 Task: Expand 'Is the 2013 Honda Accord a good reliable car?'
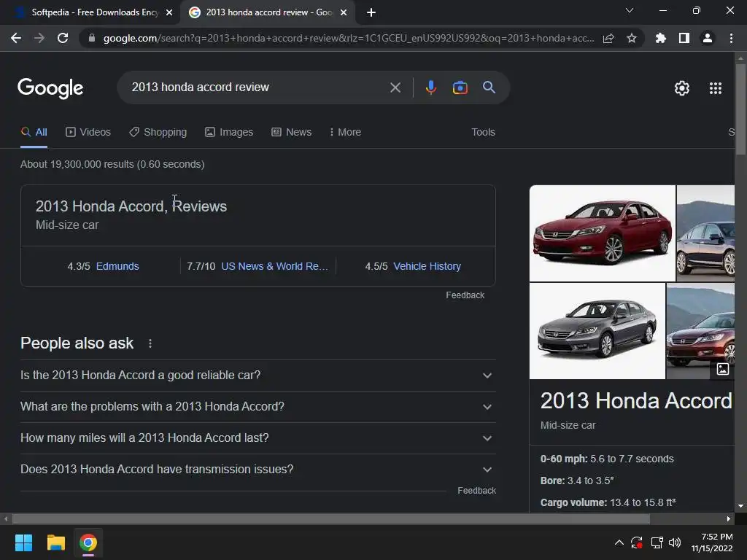coord(258,376)
